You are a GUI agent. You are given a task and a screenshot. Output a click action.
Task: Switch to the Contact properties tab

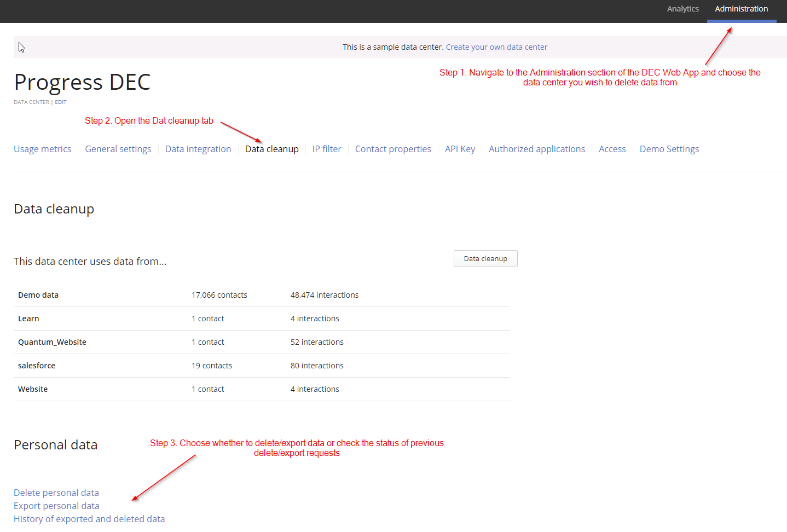pyautogui.click(x=393, y=149)
